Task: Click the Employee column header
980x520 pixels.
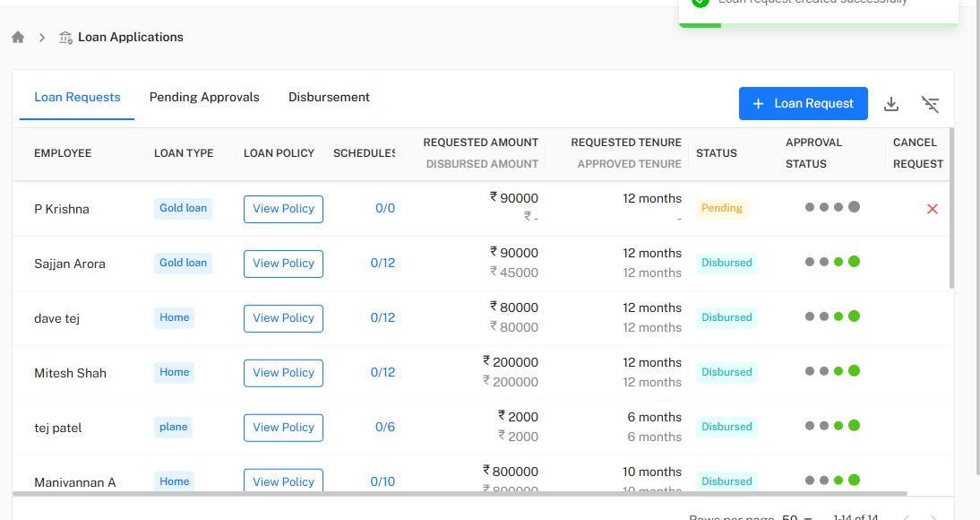Action: coord(63,153)
